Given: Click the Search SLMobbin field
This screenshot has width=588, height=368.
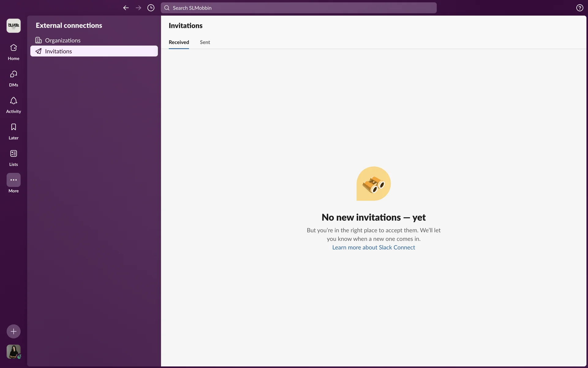Looking at the screenshot, I should point(299,8).
